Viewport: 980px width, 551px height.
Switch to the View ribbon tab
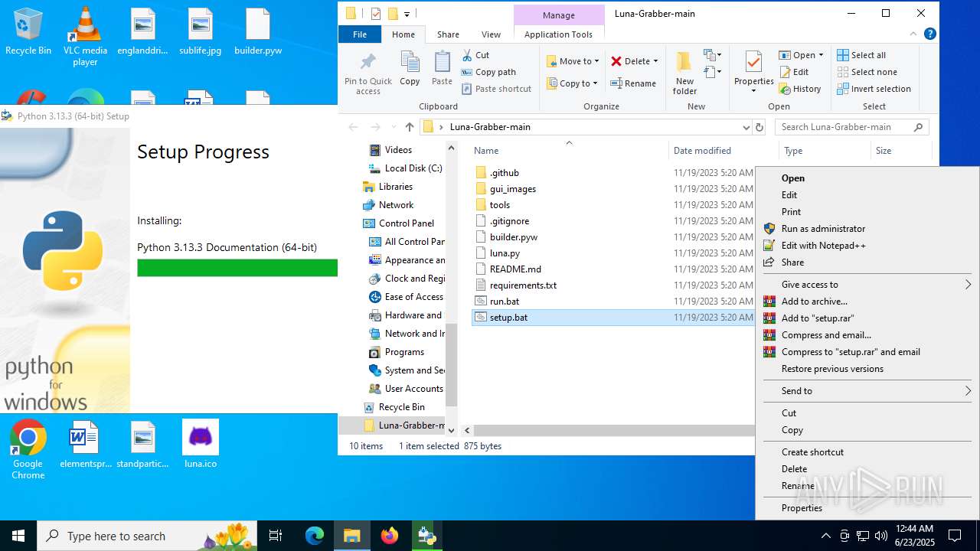click(491, 34)
